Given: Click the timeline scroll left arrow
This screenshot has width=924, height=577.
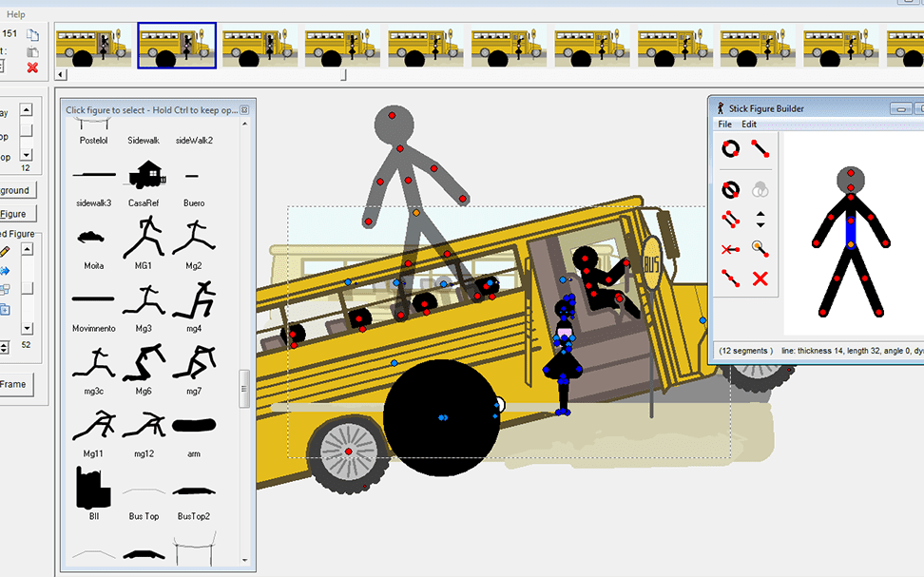Looking at the screenshot, I should (61, 74).
